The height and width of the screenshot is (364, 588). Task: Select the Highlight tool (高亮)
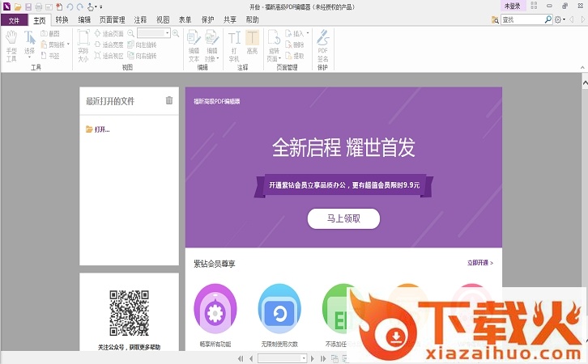click(x=252, y=42)
